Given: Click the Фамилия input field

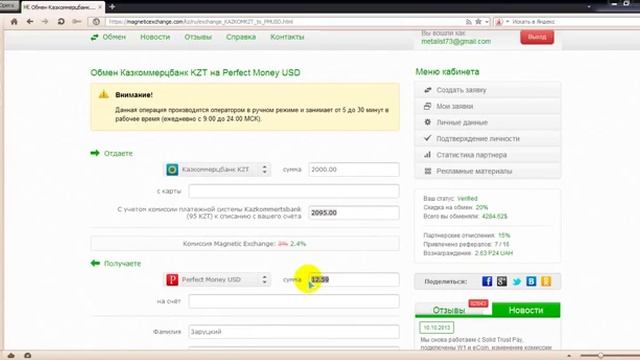Looking at the screenshot, I should [294, 331].
